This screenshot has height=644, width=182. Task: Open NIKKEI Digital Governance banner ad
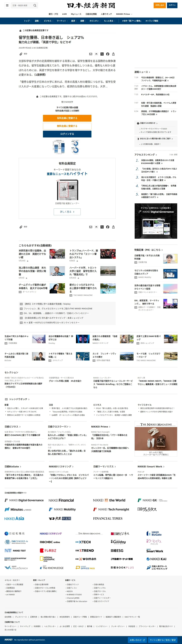(156, 221)
